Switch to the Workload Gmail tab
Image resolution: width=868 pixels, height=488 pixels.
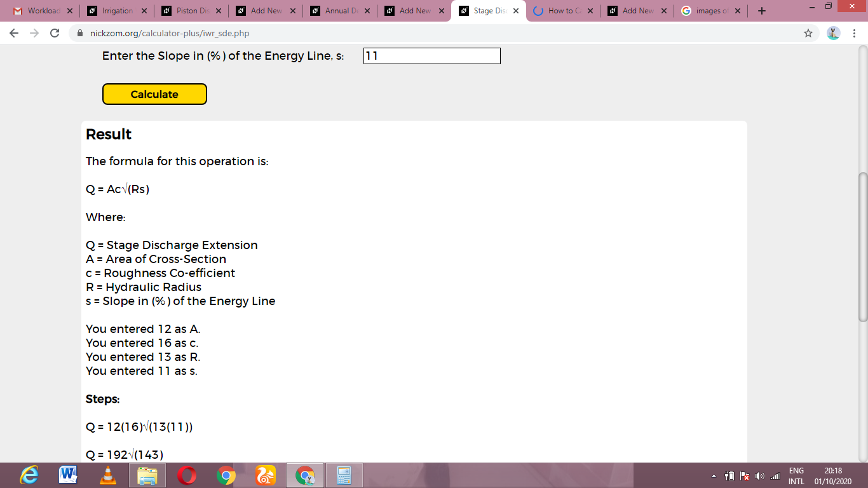click(43, 11)
